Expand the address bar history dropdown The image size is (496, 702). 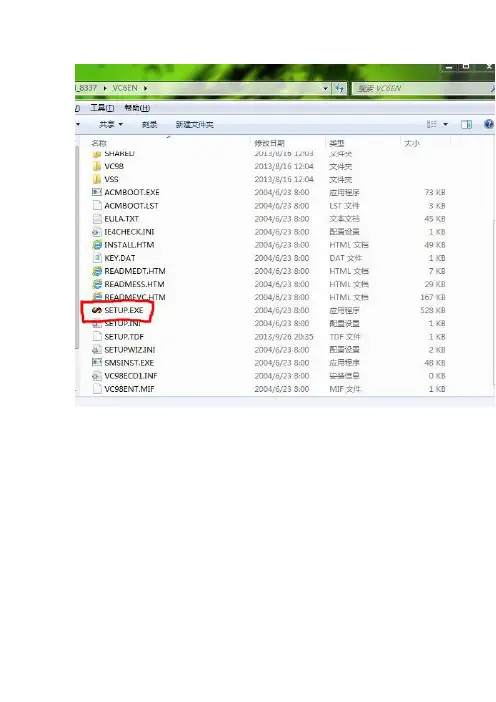[x=325, y=88]
